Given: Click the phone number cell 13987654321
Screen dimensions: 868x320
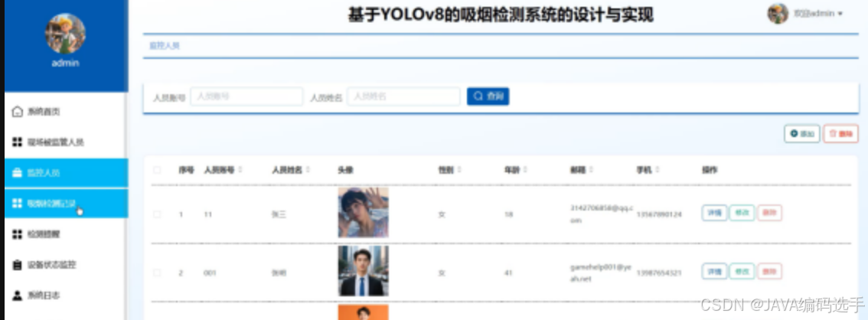Looking at the screenshot, I should pos(659,273).
